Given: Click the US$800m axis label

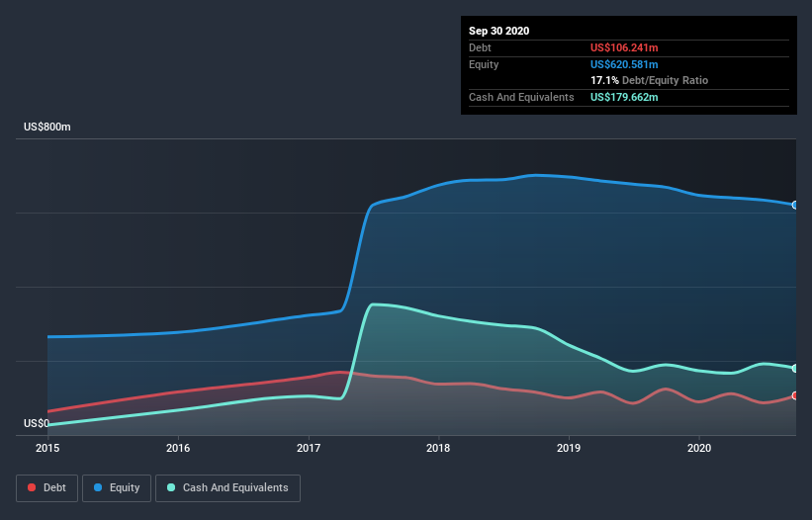Looking at the screenshot, I should point(47,127).
